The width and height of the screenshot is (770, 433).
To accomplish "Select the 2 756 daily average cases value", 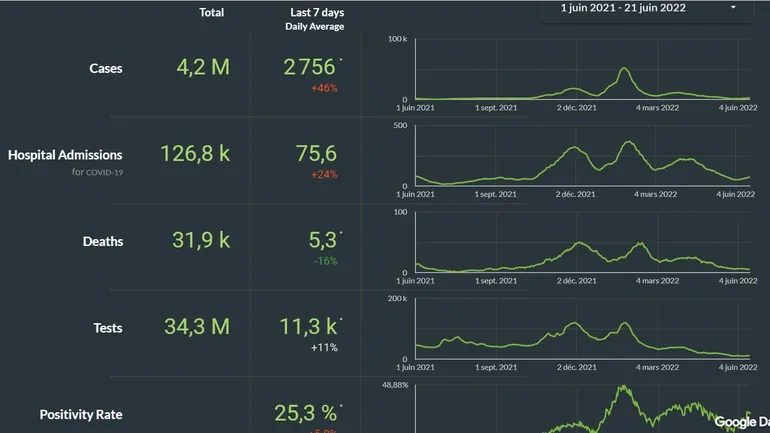I will coord(310,68).
